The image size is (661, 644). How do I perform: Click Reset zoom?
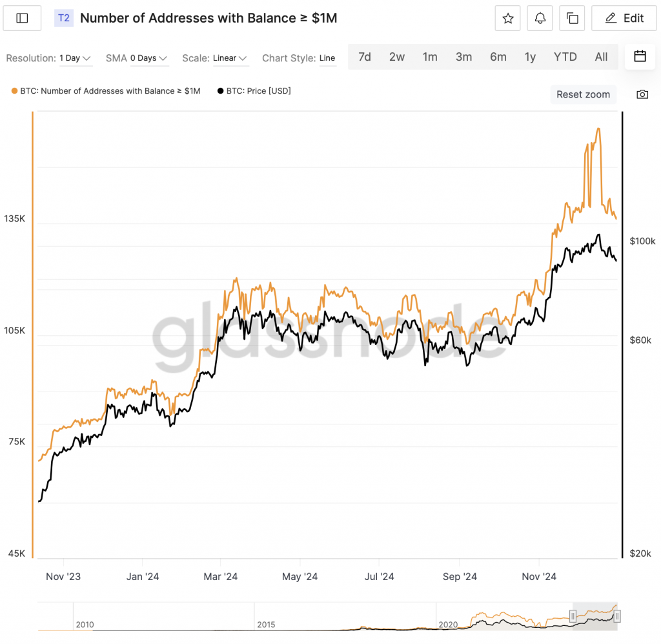point(583,94)
